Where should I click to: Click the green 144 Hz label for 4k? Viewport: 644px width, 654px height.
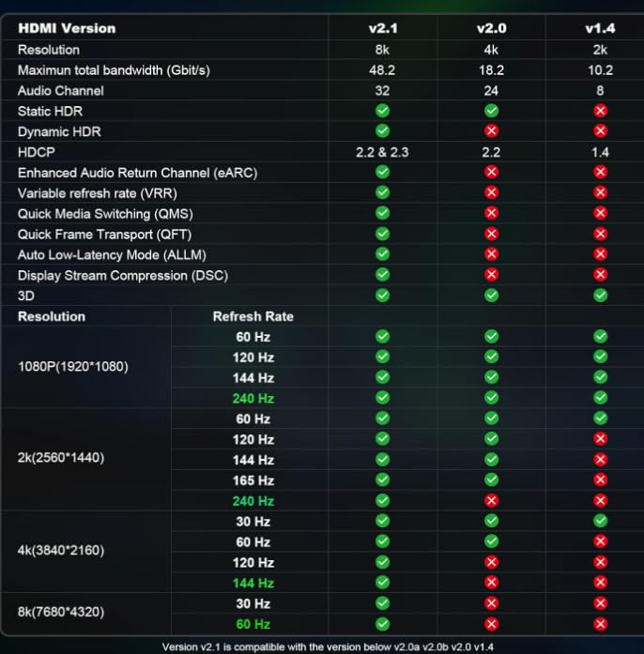pyautogui.click(x=253, y=584)
